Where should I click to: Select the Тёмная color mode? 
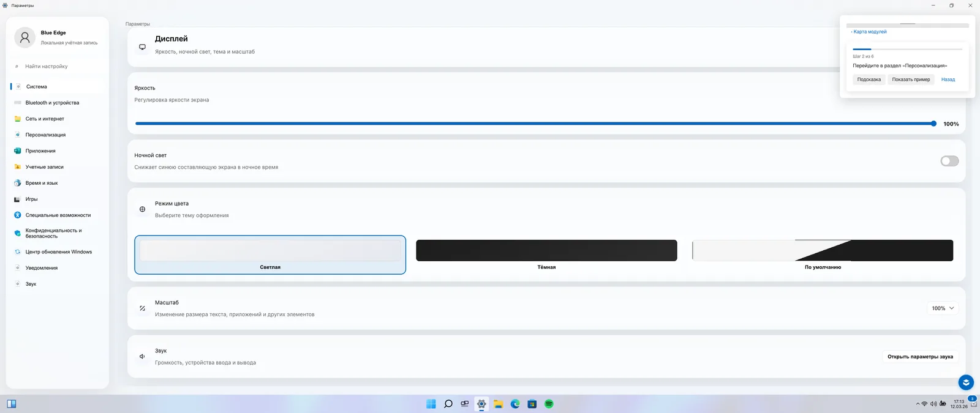tap(546, 251)
